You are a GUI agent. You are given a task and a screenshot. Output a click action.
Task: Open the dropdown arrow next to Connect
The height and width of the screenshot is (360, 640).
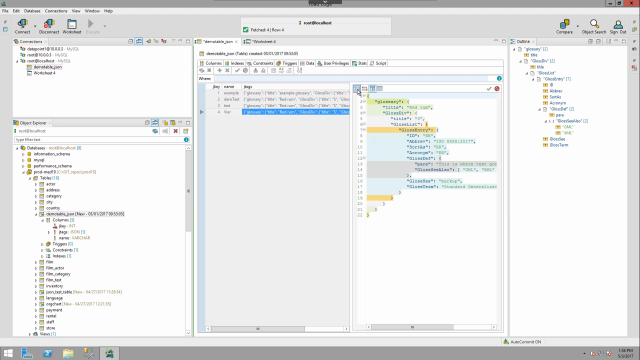[x=35, y=26]
